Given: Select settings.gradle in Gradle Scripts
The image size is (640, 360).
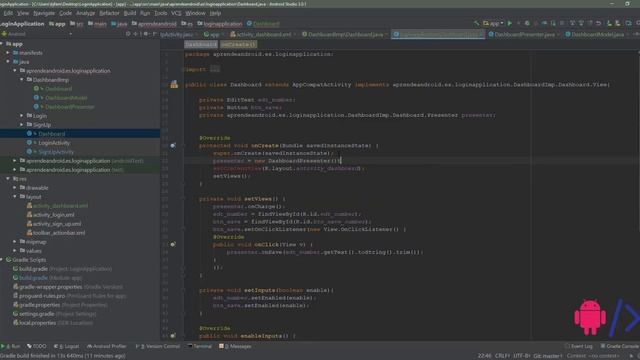Looking at the screenshot, I should [37, 314].
